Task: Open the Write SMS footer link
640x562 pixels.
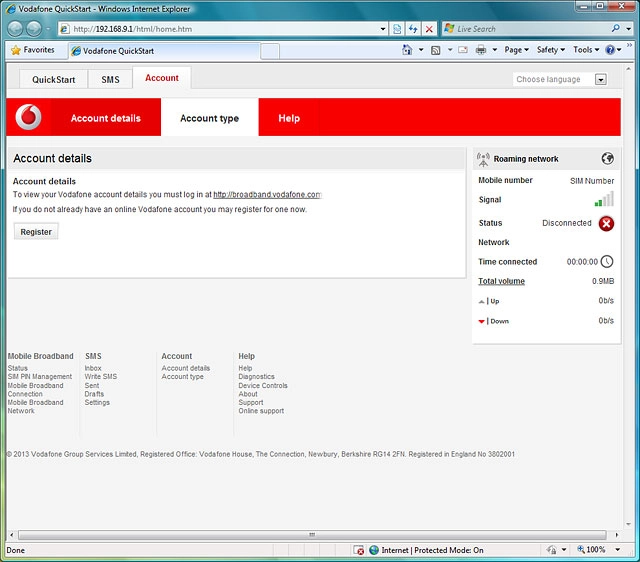Action: 100,376
